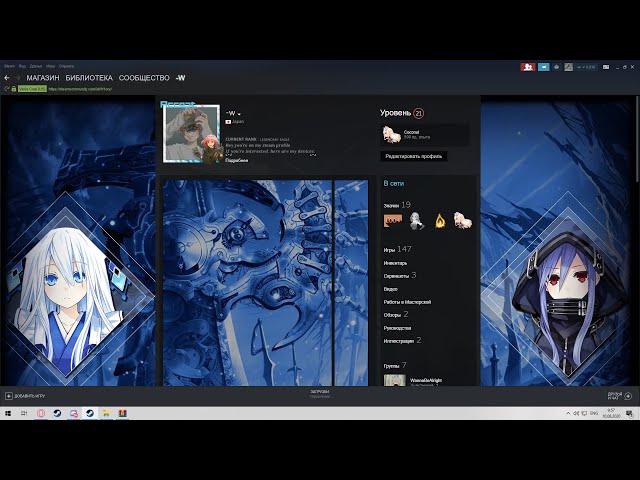Click the Подробнее link in profile summary
The width and height of the screenshot is (640, 480).
point(237,160)
